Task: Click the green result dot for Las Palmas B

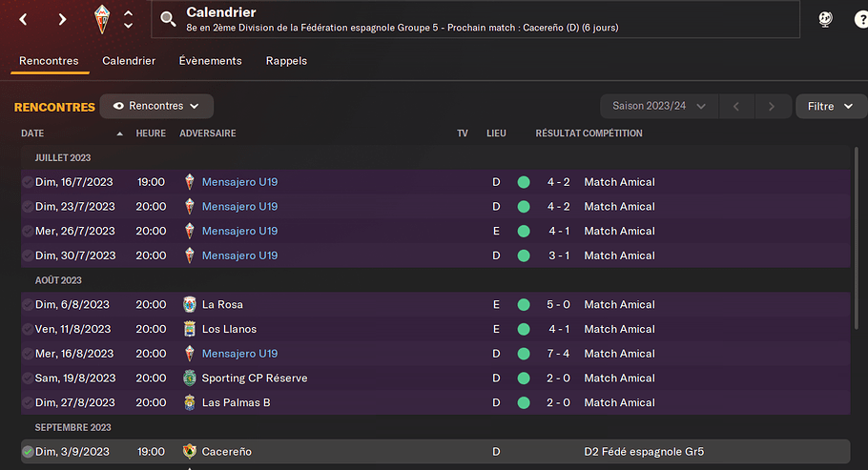Action: point(524,402)
